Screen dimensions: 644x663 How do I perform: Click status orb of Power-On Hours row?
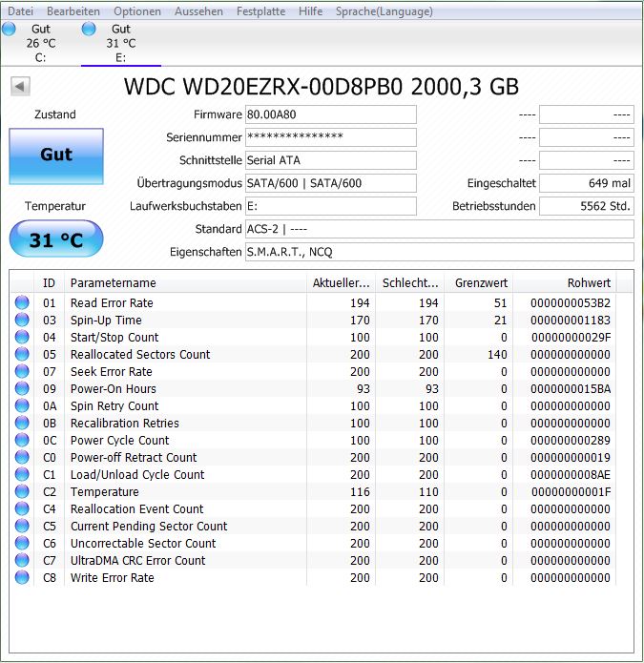tap(22, 388)
